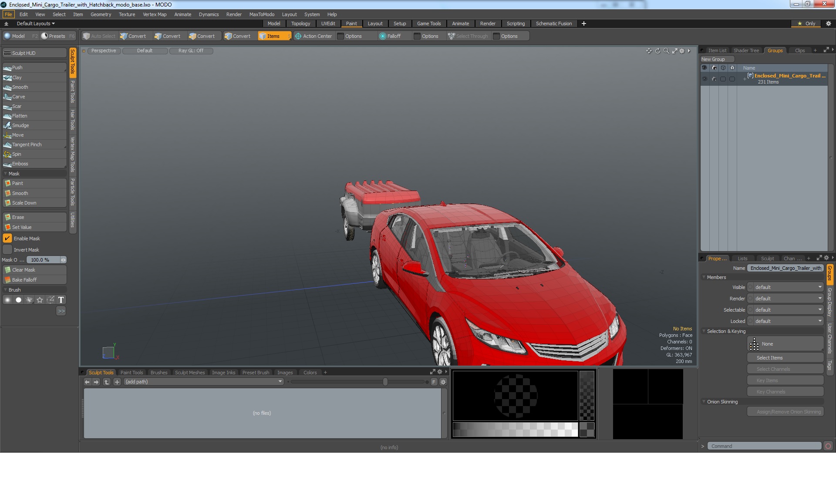Click the Erase mask tool
The height and width of the screenshot is (504, 836).
(18, 217)
